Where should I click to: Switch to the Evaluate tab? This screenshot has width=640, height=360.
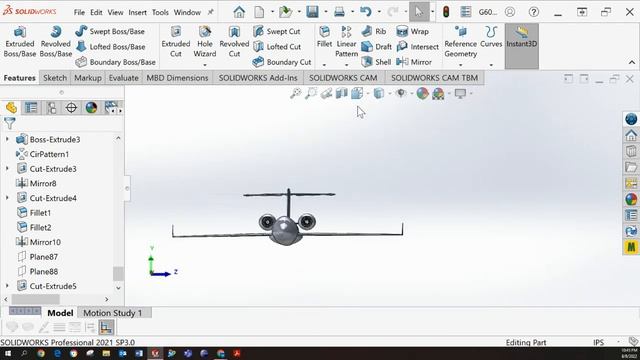[123, 78]
